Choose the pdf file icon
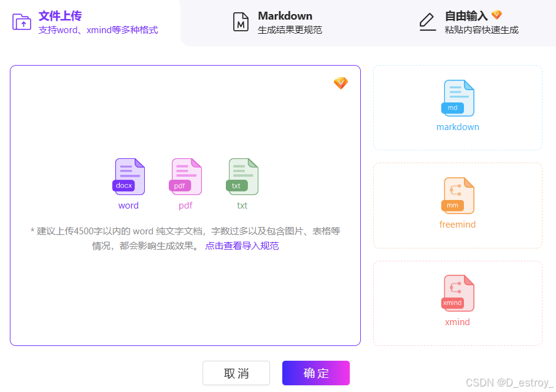The width and height of the screenshot is (556, 392). tap(185, 177)
